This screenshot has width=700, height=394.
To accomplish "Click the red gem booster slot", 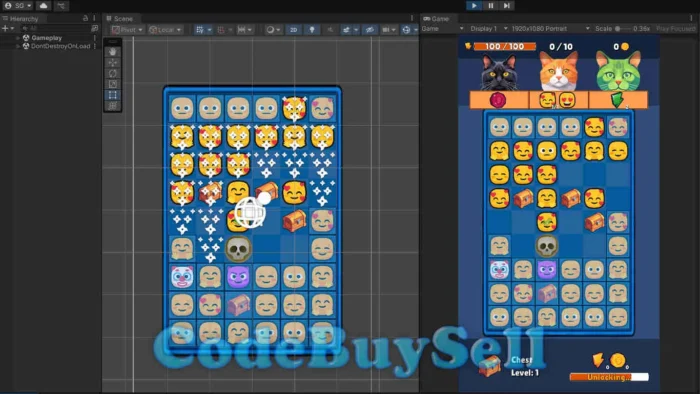I will [x=498, y=100].
